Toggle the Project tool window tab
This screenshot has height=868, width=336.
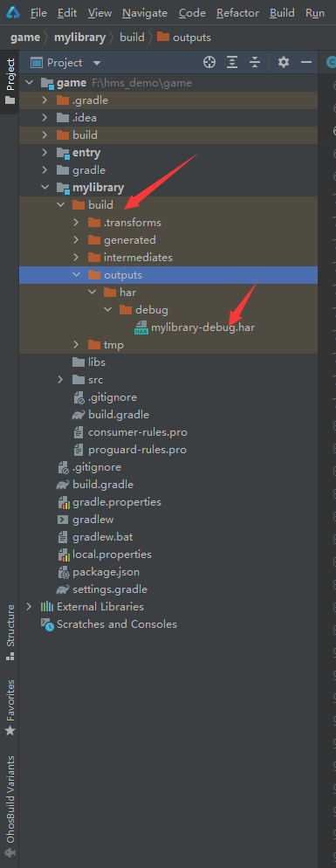click(10, 82)
